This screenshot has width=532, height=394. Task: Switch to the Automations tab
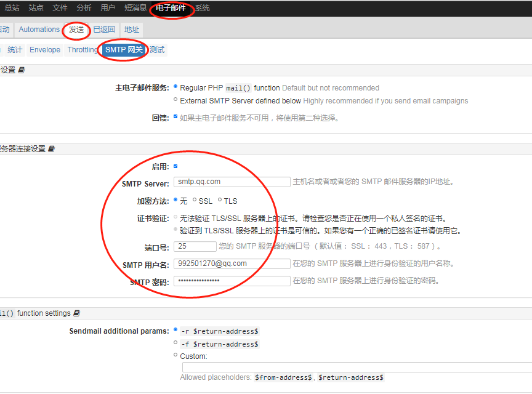(39, 30)
